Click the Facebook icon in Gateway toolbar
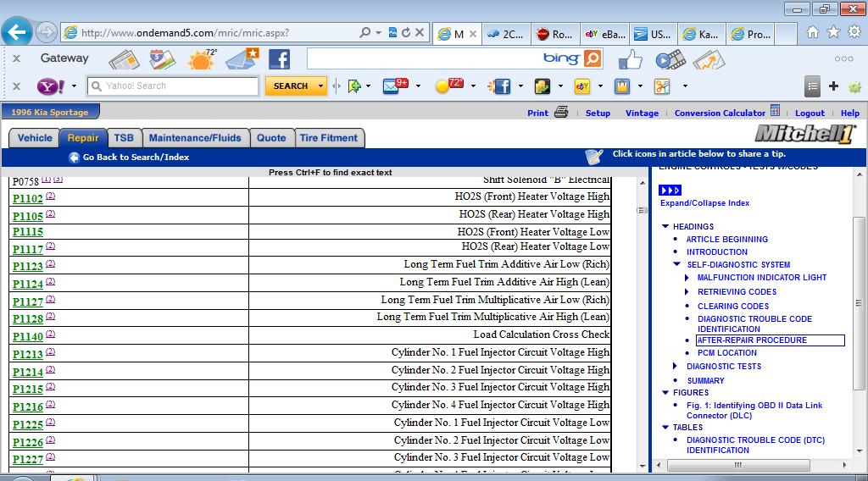This screenshot has height=481, width=868. coord(279,58)
